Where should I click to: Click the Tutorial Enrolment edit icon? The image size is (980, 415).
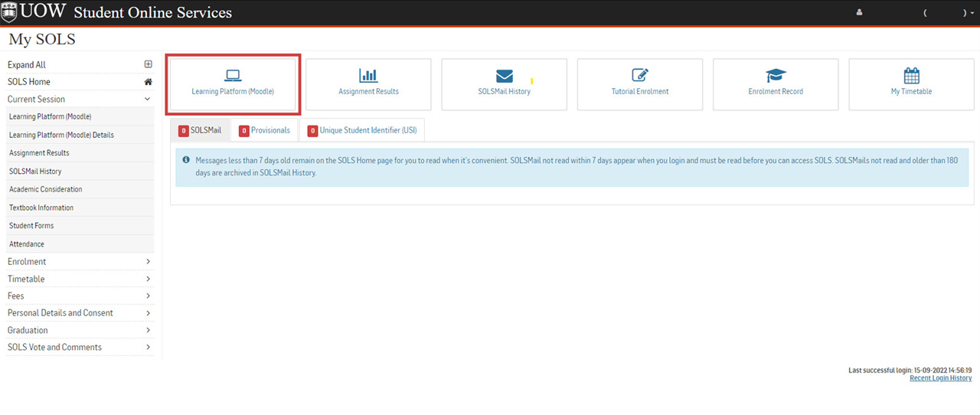coord(640,75)
